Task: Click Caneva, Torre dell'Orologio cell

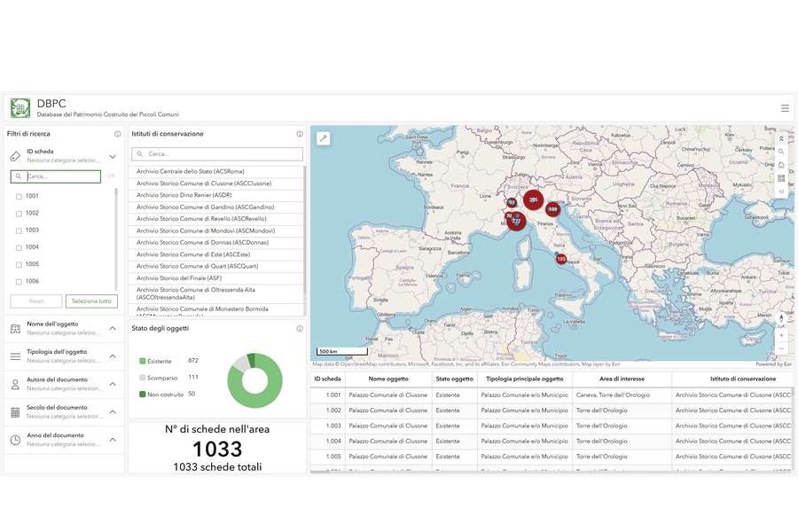Action: click(622, 395)
